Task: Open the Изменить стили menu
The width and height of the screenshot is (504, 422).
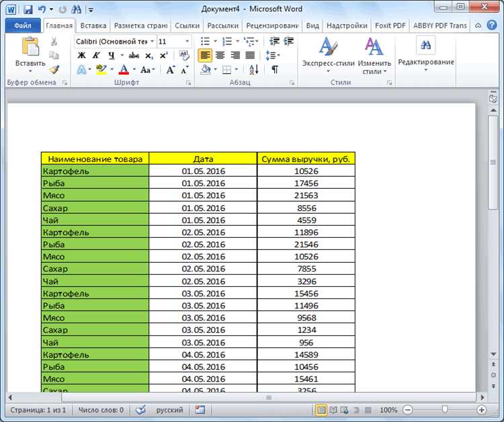Action: [374, 56]
